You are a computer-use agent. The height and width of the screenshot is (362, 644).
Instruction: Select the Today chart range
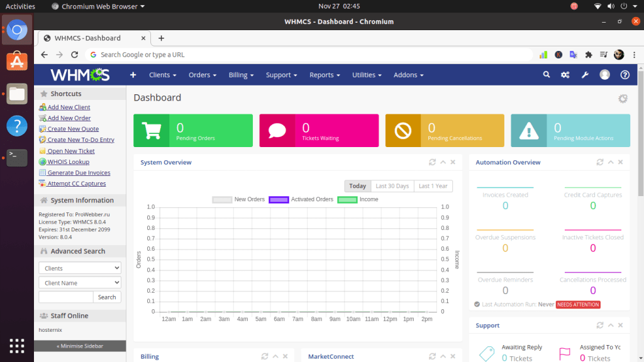point(357,186)
